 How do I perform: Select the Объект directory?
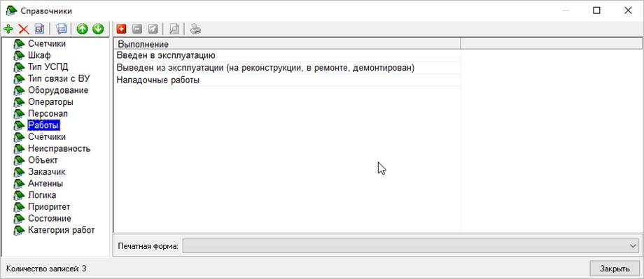(x=43, y=160)
